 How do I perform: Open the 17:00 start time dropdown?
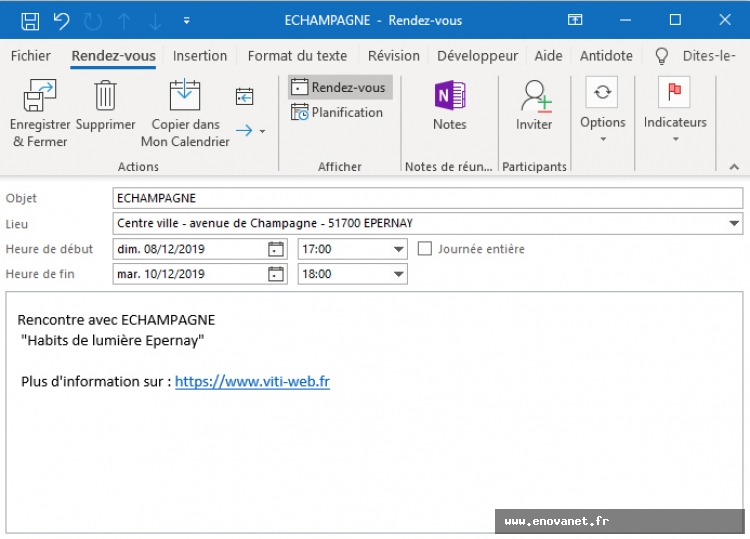pyautogui.click(x=398, y=249)
